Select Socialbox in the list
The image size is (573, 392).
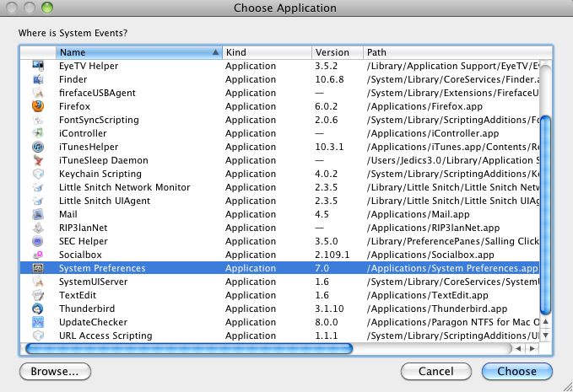(x=80, y=255)
